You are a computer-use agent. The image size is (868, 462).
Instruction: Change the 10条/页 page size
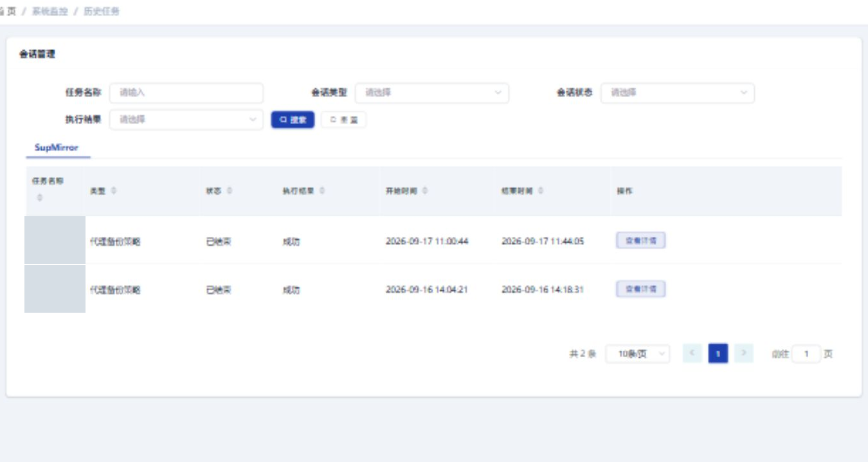tap(637, 354)
